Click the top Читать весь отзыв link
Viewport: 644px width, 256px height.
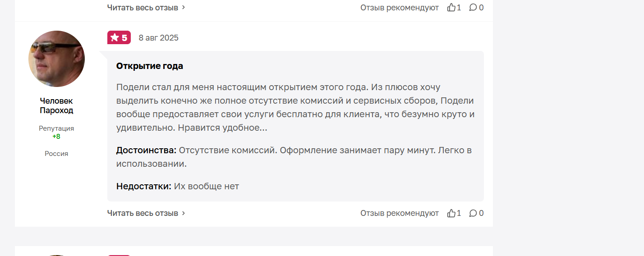(143, 8)
